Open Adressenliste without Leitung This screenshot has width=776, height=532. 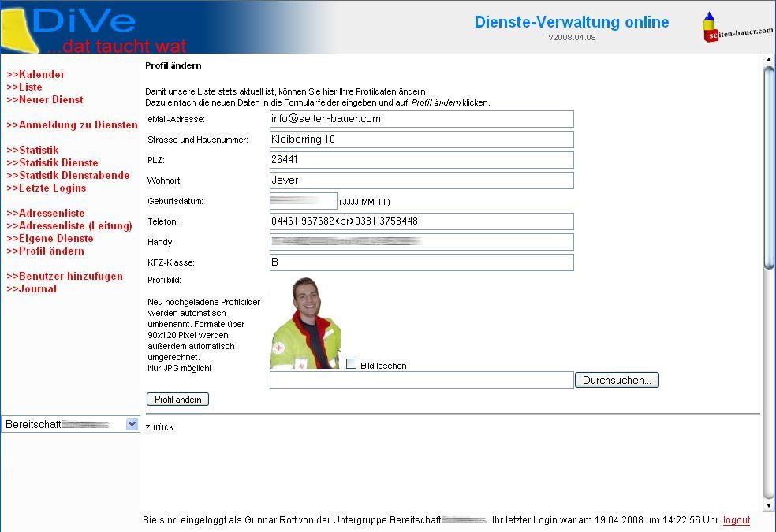coord(46,213)
